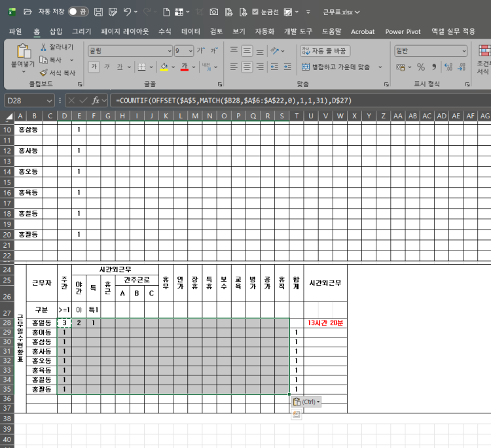The height and width of the screenshot is (448, 491).
Task: Open the font name dropdown showing 굴림
Action: click(x=129, y=50)
